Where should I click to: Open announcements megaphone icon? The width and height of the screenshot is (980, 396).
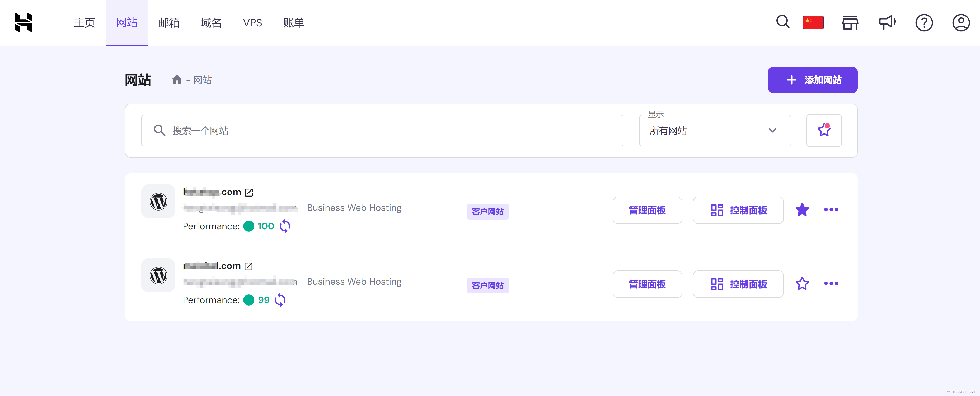click(x=887, y=22)
